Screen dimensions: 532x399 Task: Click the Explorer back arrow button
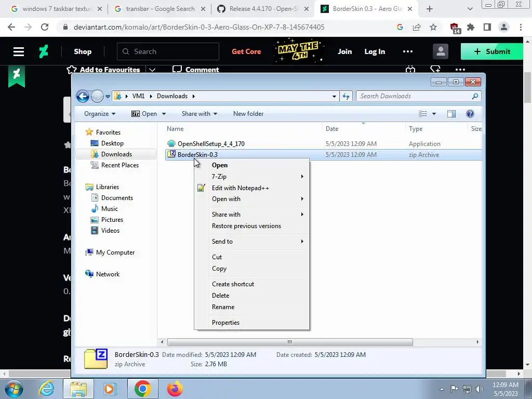pos(83,96)
